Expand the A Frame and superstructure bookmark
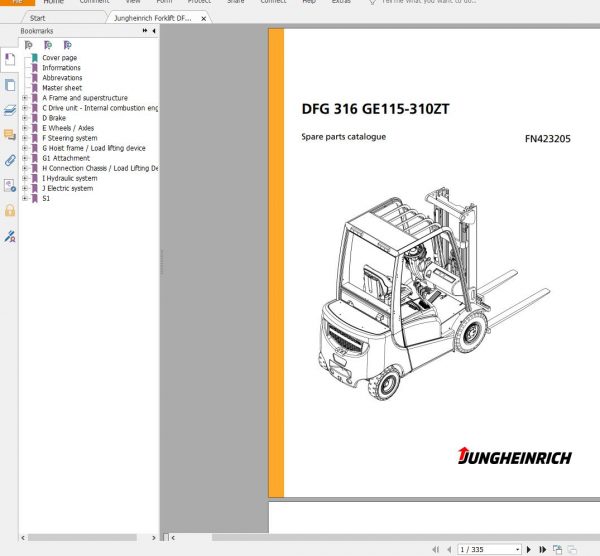The height and width of the screenshot is (556, 600). coord(25,98)
